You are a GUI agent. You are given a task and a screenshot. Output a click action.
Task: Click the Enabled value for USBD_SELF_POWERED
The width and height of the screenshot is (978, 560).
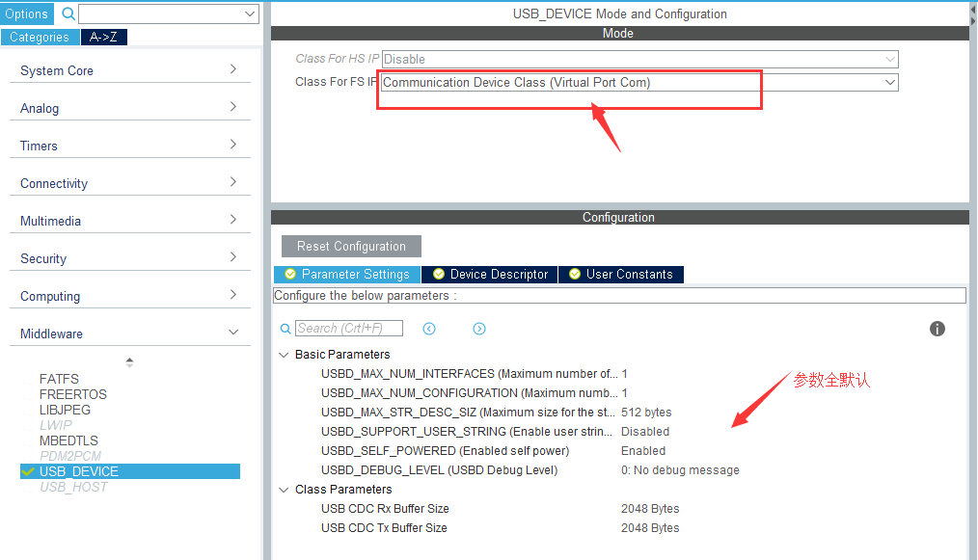643,451
